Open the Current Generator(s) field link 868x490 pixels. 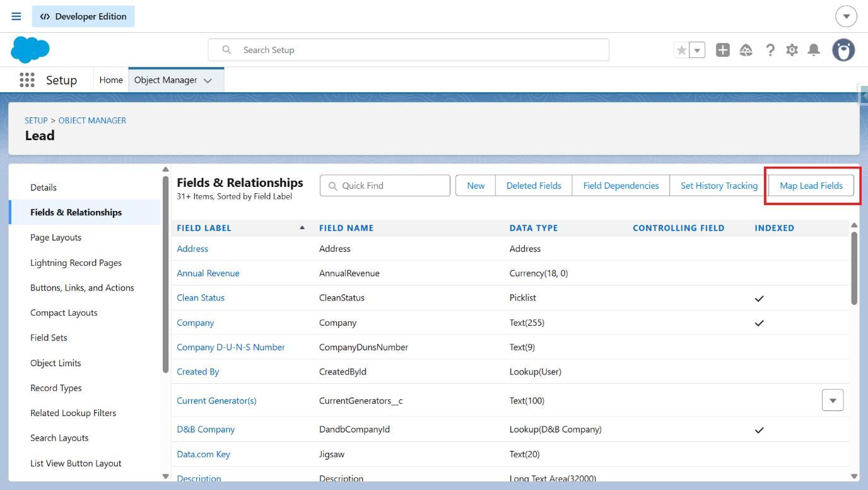click(216, 401)
